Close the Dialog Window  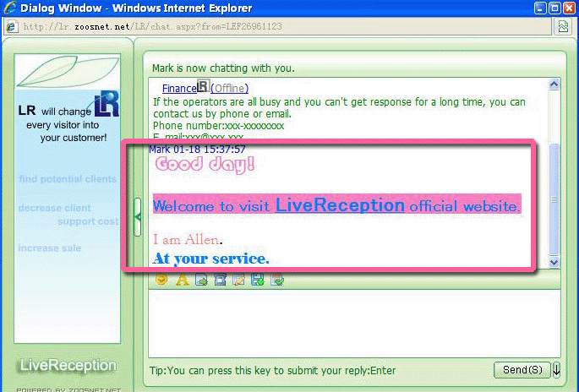click(x=569, y=8)
